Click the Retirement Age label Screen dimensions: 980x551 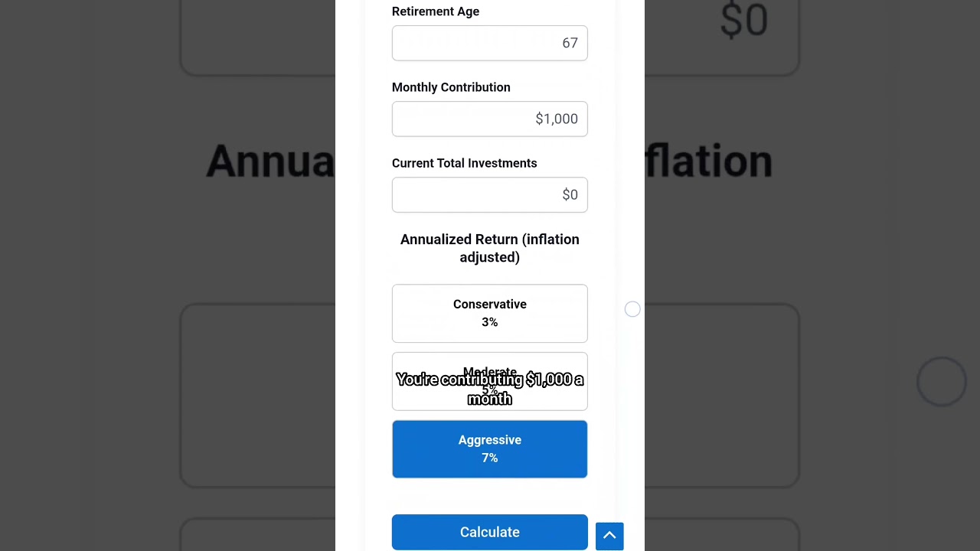435,11
